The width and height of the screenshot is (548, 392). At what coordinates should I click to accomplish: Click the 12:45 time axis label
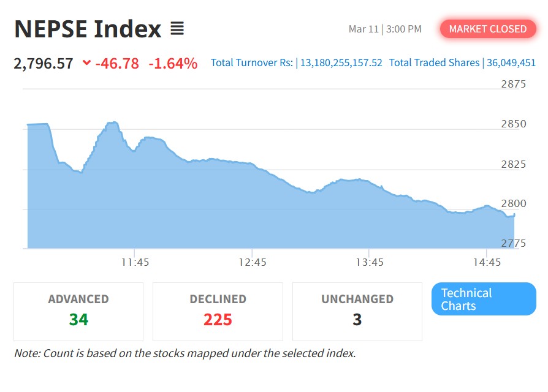click(253, 262)
